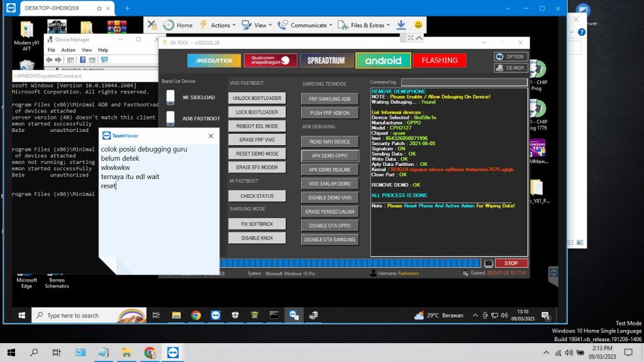Open Chrome from the remote taskbar
This screenshot has width=644, height=362.
(196, 315)
